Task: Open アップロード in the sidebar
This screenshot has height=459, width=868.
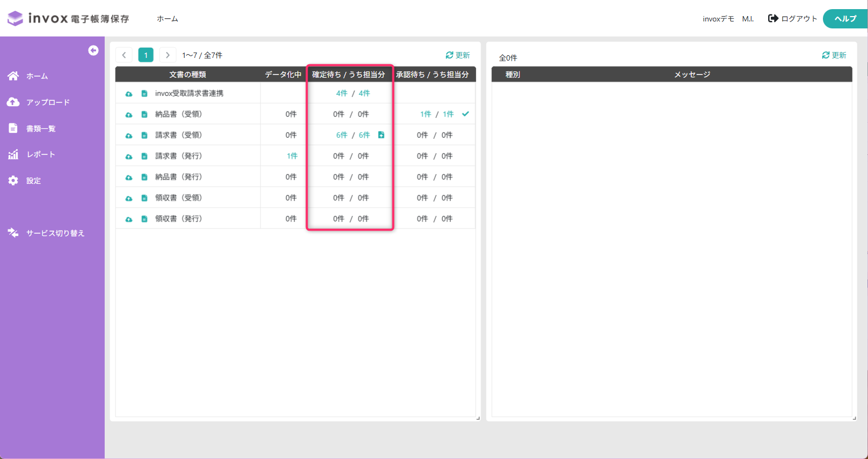Action: pos(39,102)
